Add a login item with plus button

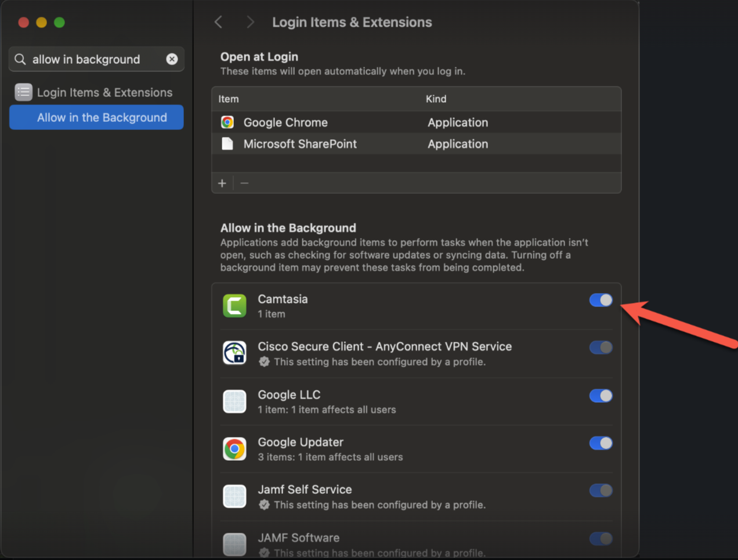222,183
